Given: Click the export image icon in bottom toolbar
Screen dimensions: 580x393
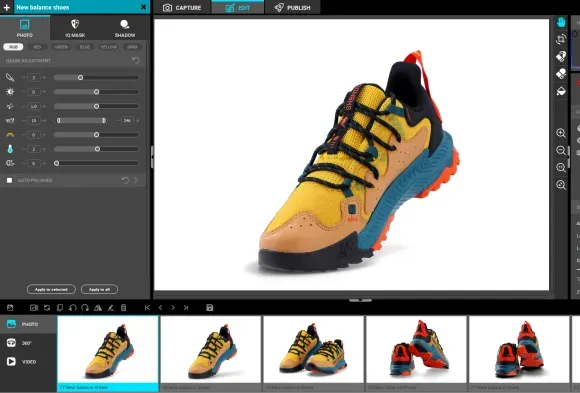Looking at the screenshot, I should pyautogui.click(x=10, y=308).
